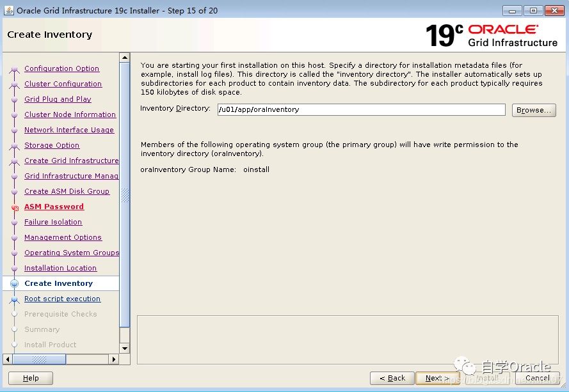Screen dimensions: 569x392
Task: Cancel the installation
Action: [537, 378]
